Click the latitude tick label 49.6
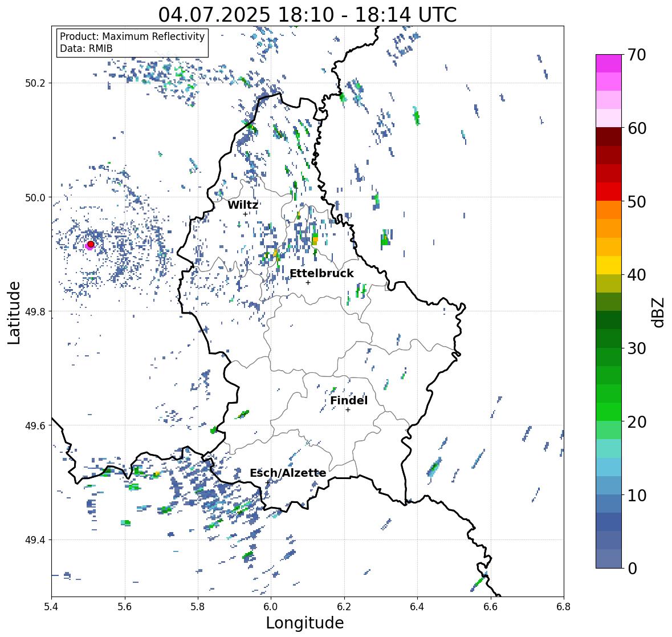This screenshot has height=637, width=672. pos(35,425)
